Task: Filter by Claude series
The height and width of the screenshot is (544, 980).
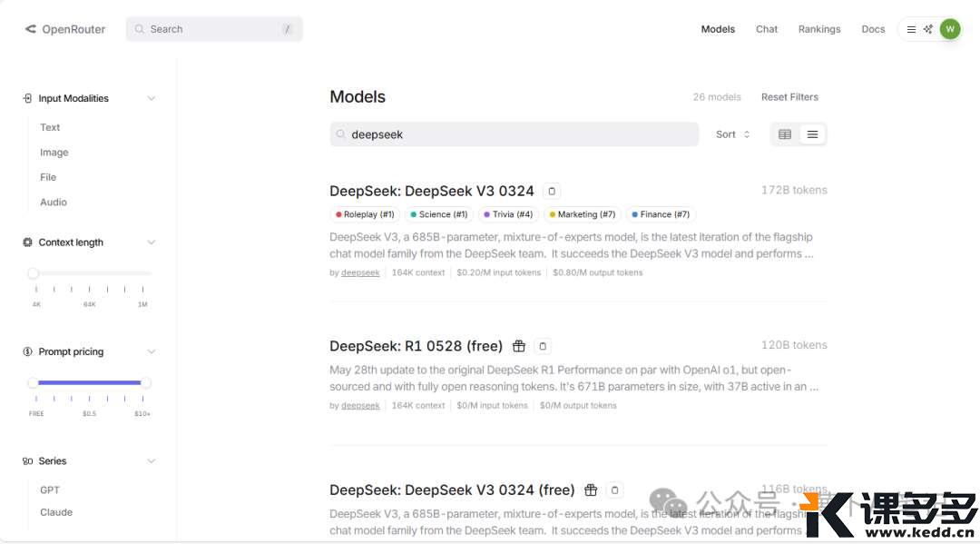Action: [x=56, y=512]
